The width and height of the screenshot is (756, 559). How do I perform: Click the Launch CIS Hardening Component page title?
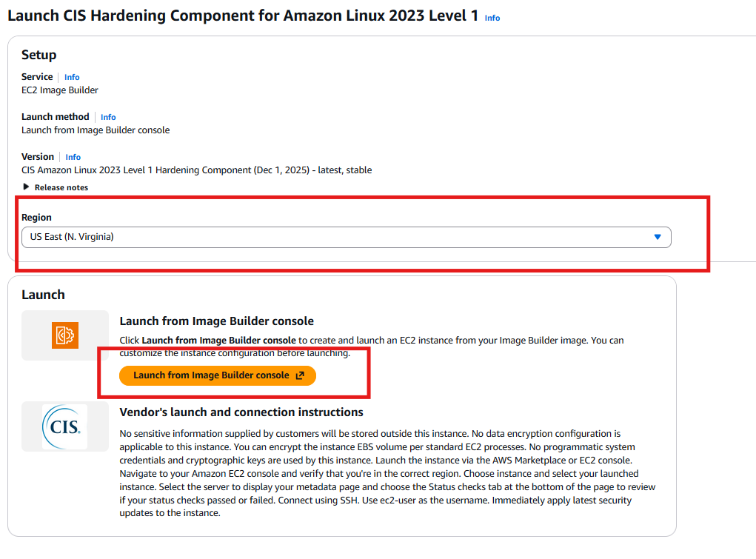[243, 16]
